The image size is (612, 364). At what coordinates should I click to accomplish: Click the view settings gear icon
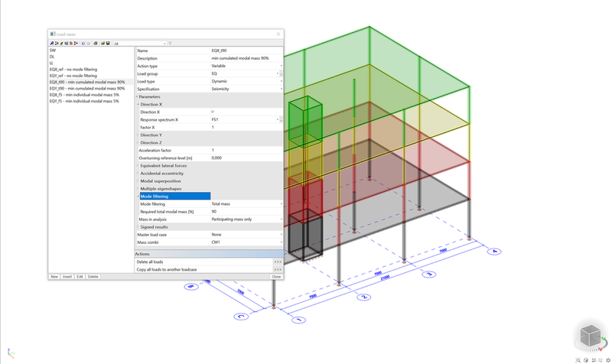[x=608, y=360]
